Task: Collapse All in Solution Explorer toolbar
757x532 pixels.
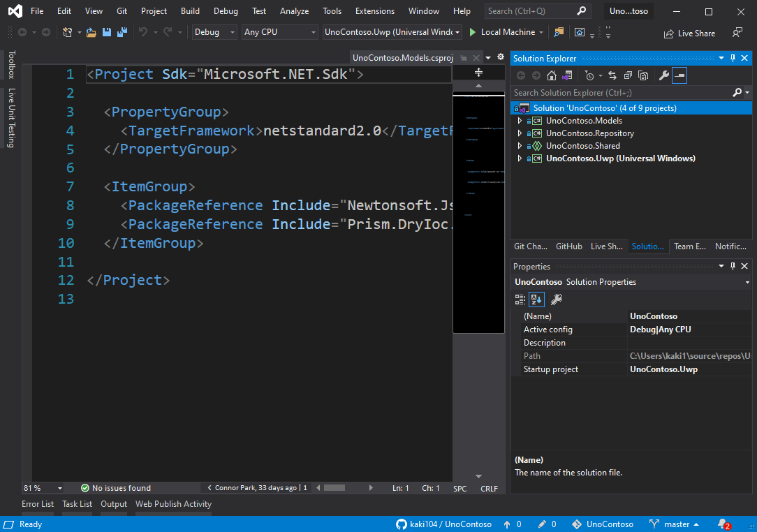Action: click(628, 75)
